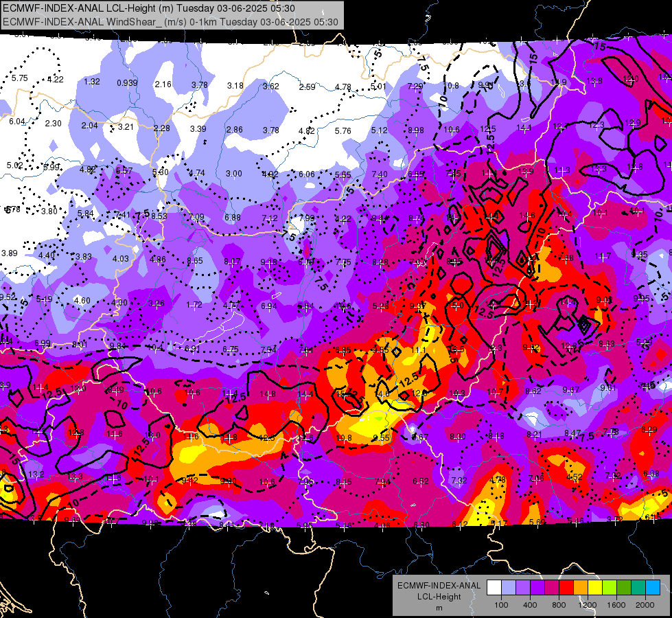Click the legend title ECMWF-INDEX-ANAL

[x=439, y=586]
